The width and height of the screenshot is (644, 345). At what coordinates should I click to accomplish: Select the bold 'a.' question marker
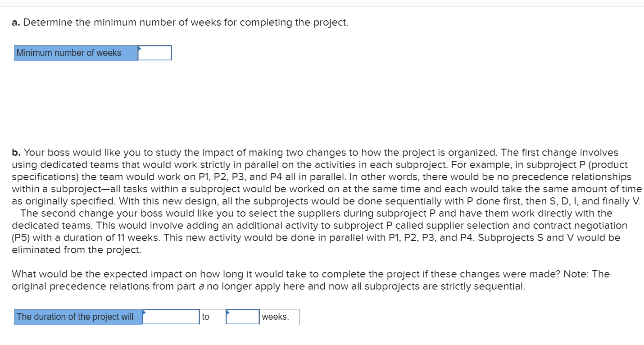coord(15,22)
